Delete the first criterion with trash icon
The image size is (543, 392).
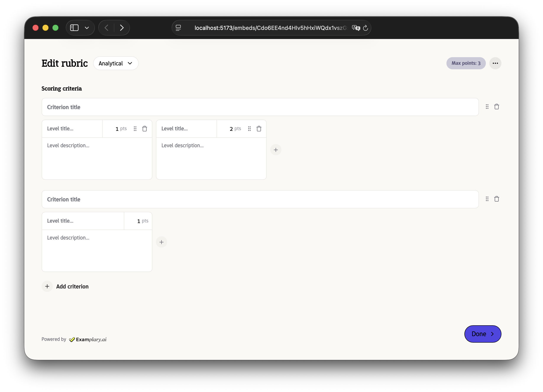click(496, 107)
